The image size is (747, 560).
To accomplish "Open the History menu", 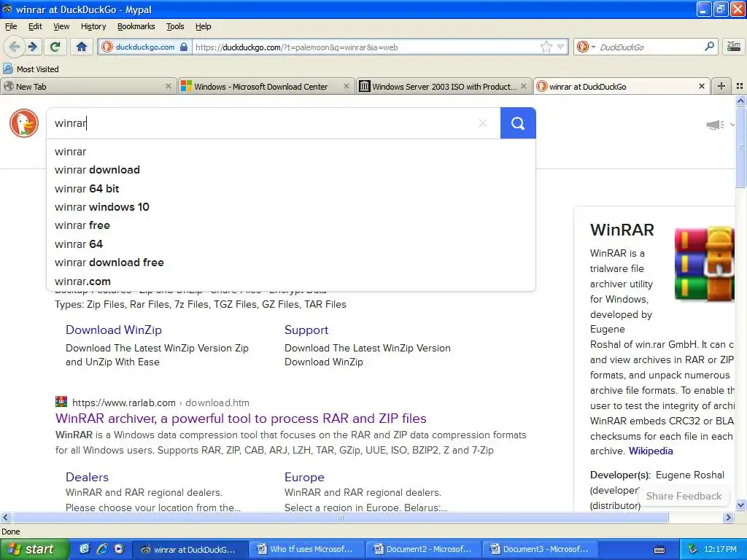I will point(93,26).
